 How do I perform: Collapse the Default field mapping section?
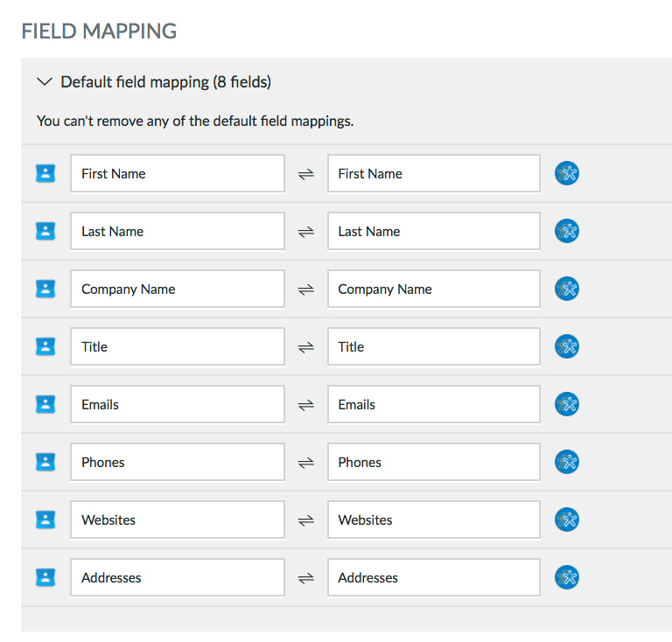45,81
